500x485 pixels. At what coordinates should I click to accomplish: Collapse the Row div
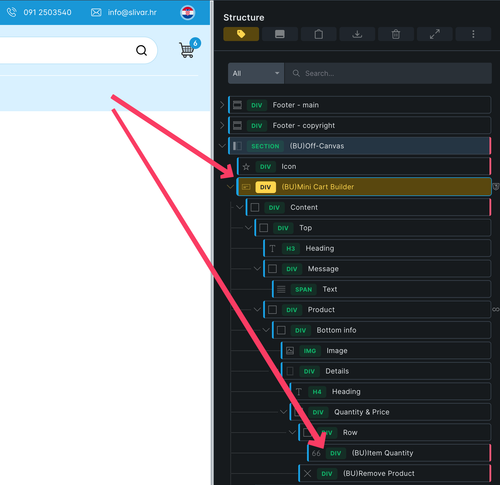point(292,432)
